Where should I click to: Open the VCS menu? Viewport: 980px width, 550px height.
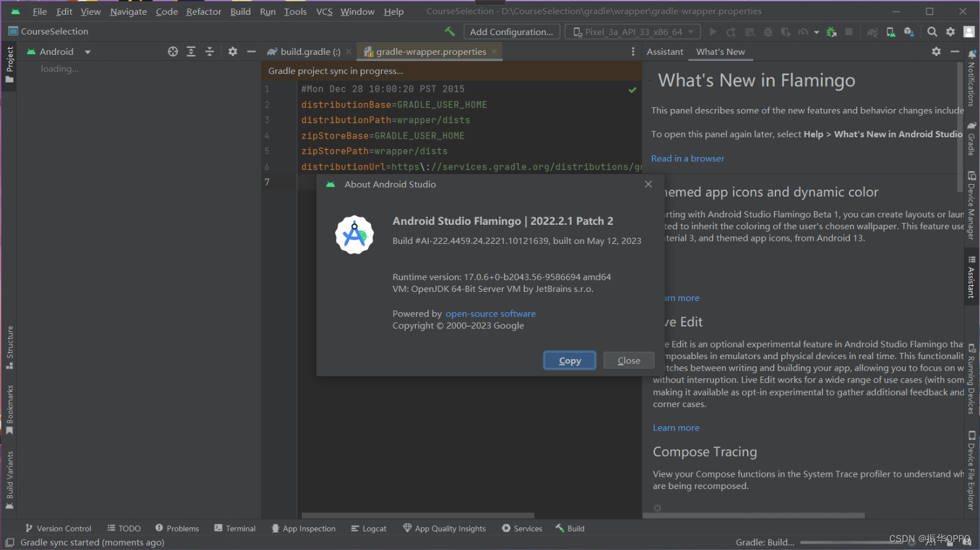coord(324,11)
